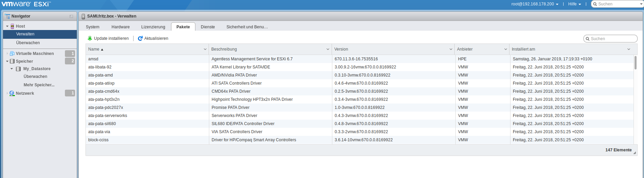Click the package Suchen search field

pyautogui.click(x=613, y=39)
